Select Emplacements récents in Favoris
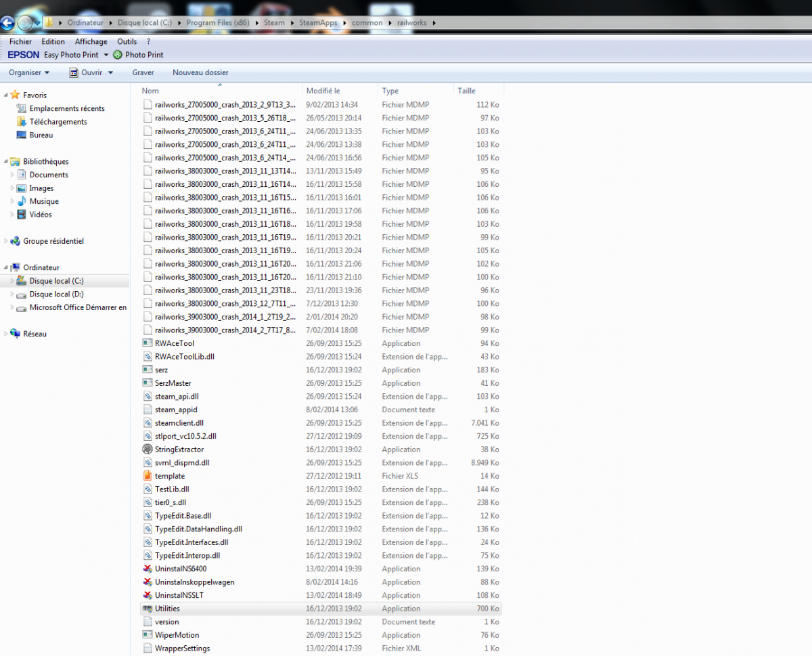The height and width of the screenshot is (656, 812). pos(67,108)
